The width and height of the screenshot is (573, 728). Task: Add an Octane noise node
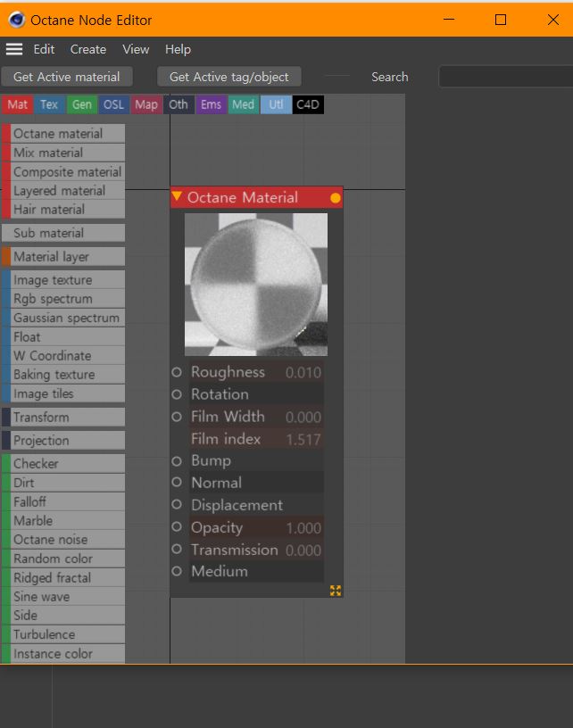pos(63,540)
